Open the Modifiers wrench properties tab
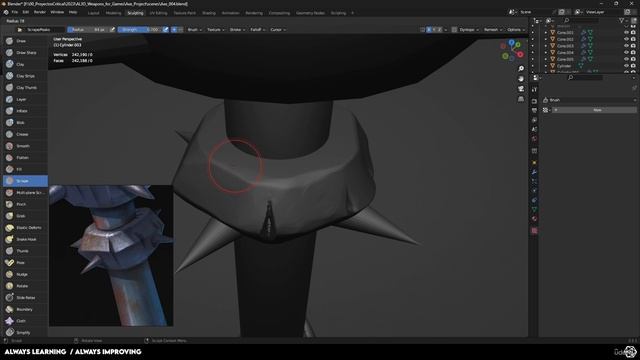The width and height of the screenshot is (640, 360). [534, 172]
